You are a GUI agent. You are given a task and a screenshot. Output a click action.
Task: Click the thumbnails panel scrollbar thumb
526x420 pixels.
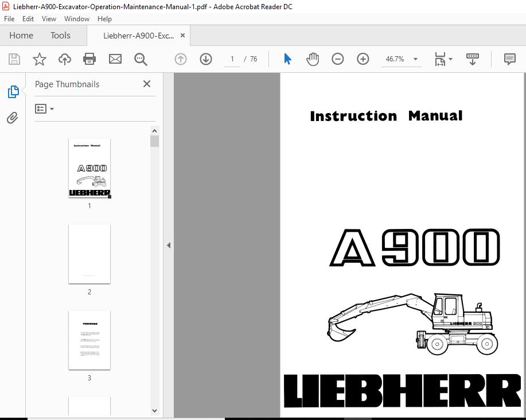[x=154, y=141]
